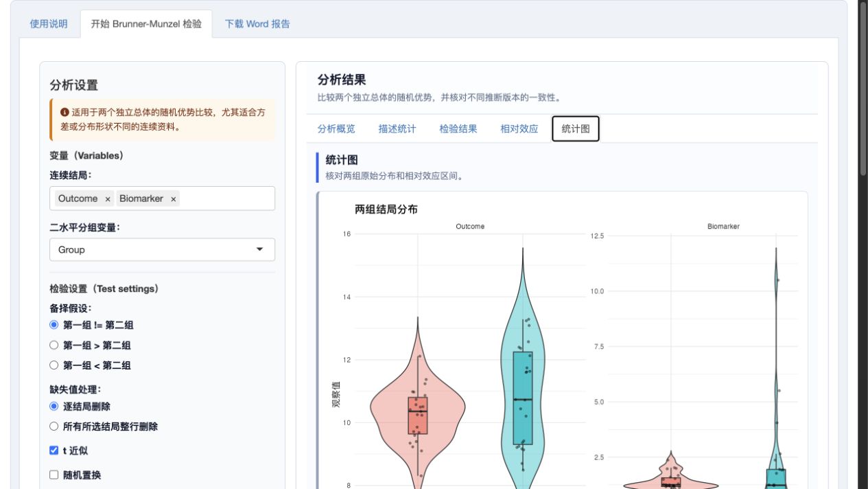This screenshot has width=868, height=489.
Task: Open the Group dropdown arrow
Action: pos(259,250)
